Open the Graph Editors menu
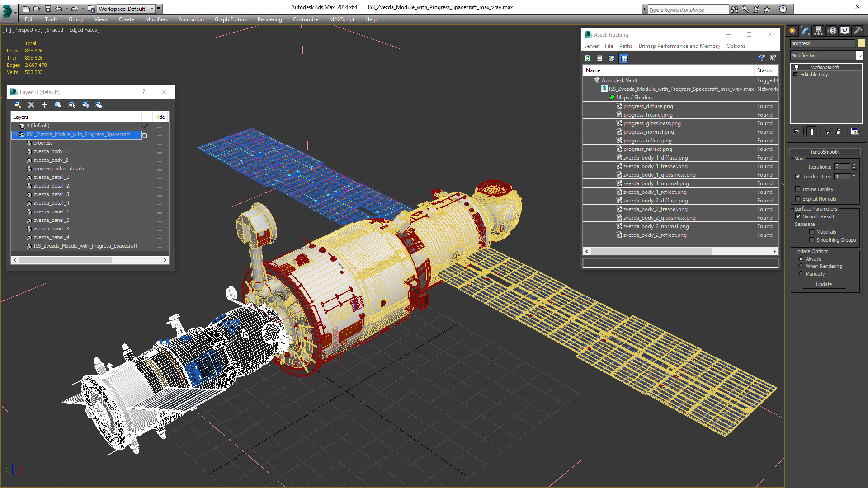 (231, 19)
